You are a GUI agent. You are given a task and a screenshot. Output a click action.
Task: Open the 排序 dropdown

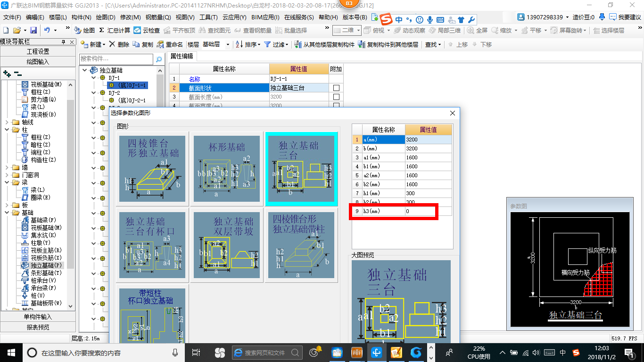pyautogui.click(x=248, y=44)
